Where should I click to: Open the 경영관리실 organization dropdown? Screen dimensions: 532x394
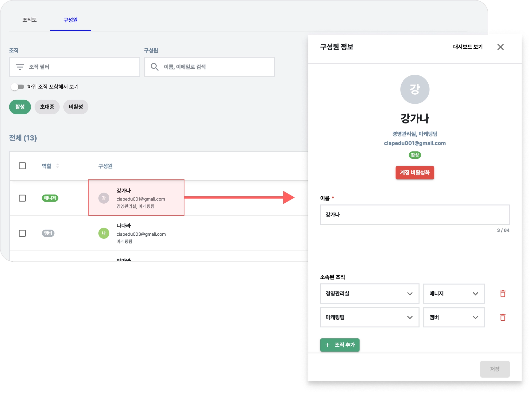pyautogui.click(x=369, y=294)
